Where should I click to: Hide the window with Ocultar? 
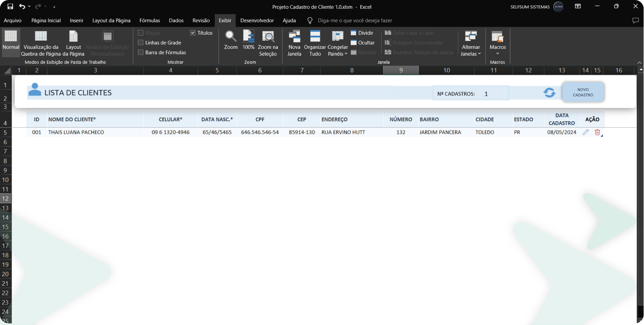pos(363,42)
